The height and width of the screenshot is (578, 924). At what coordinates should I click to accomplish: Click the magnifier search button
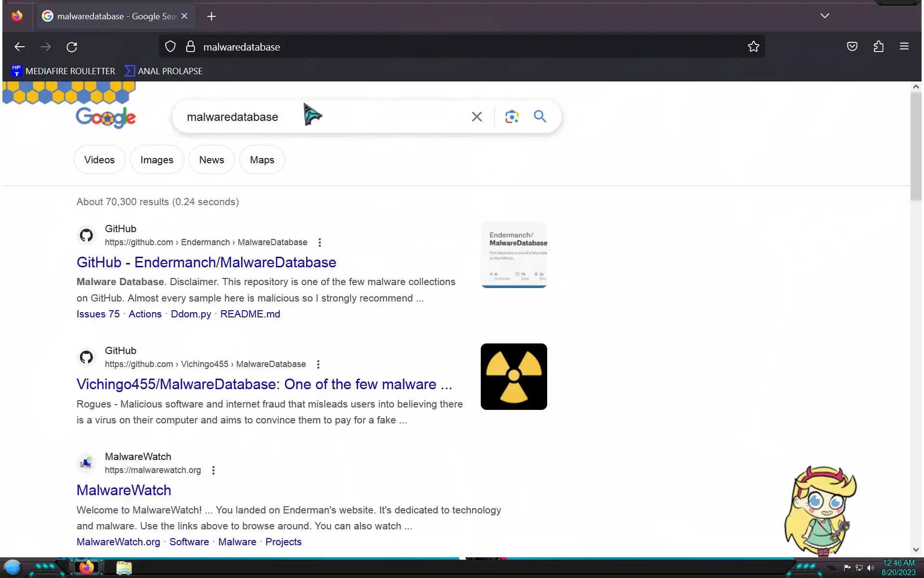click(x=540, y=117)
